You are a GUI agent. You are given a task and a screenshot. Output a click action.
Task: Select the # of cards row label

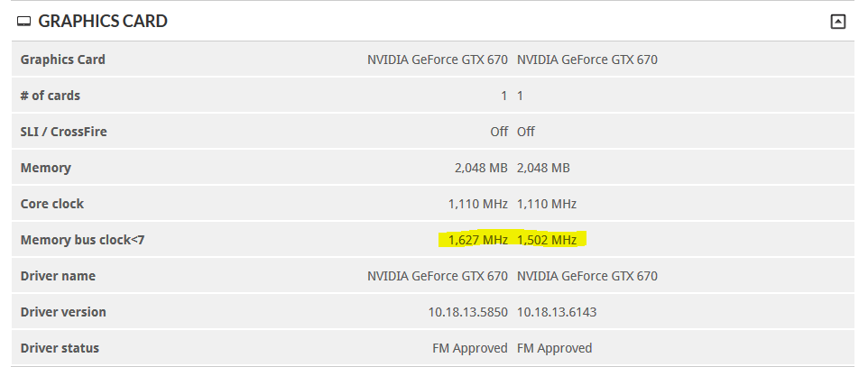click(x=50, y=96)
